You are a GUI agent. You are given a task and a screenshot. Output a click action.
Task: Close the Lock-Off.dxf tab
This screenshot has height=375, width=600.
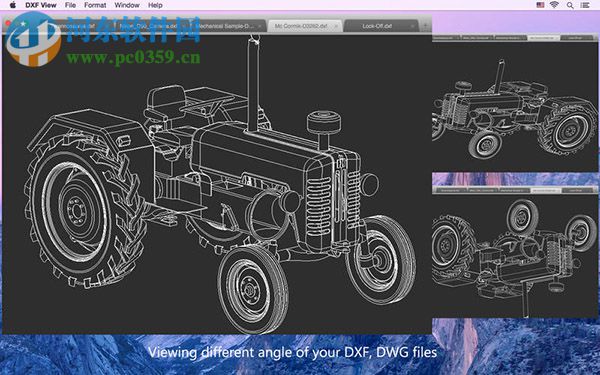pyautogui.click(x=412, y=26)
